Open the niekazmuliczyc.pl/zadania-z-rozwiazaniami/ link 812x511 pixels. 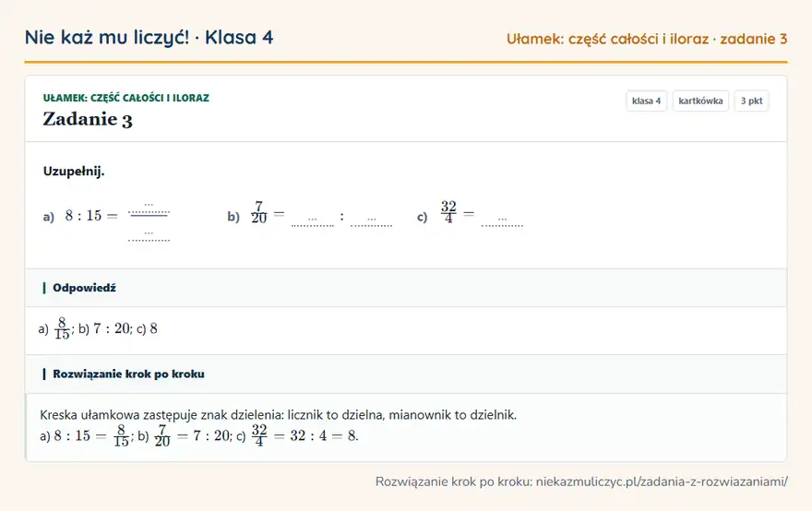(x=662, y=482)
